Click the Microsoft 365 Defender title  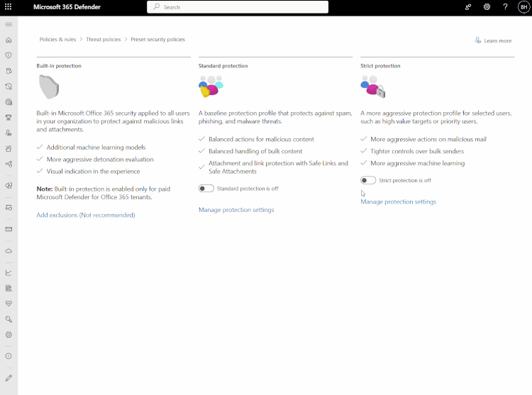[x=67, y=7]
